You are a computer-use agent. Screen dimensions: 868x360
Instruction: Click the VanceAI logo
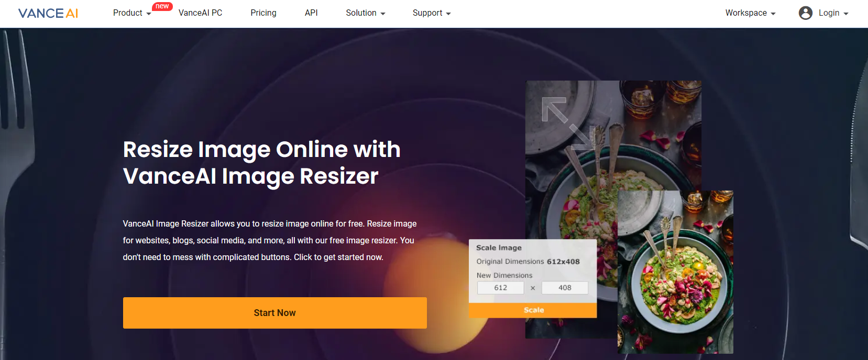coord(48,13)
